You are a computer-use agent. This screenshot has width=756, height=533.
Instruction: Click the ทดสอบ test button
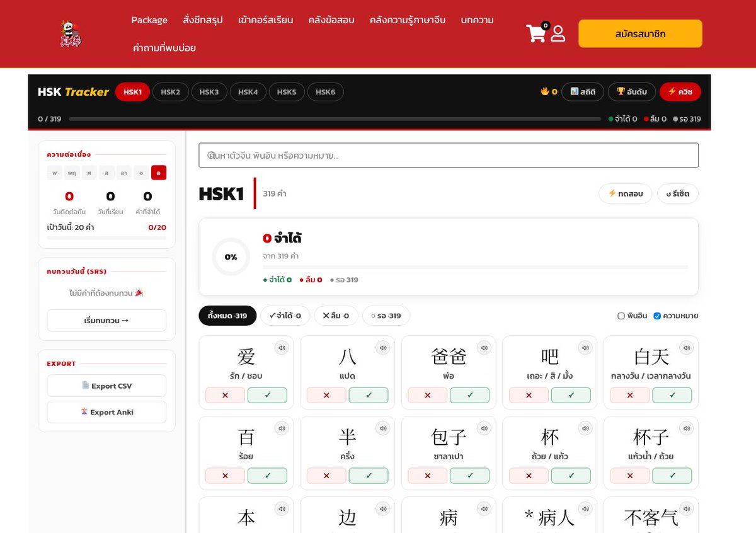click(x=626, y=193)
